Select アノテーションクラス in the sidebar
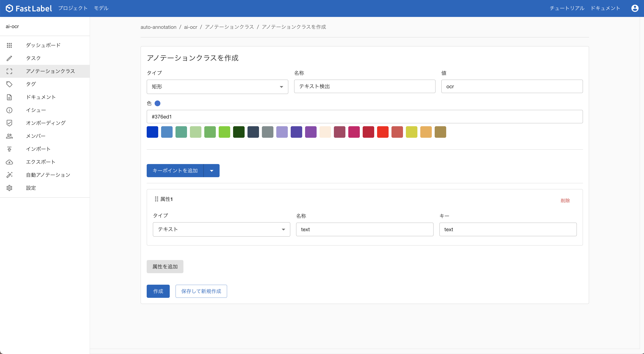 [x=45, y=71]
